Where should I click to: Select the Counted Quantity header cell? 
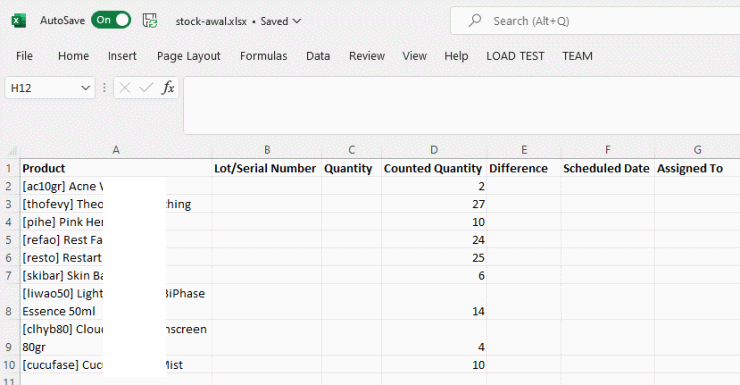(434, 168)
